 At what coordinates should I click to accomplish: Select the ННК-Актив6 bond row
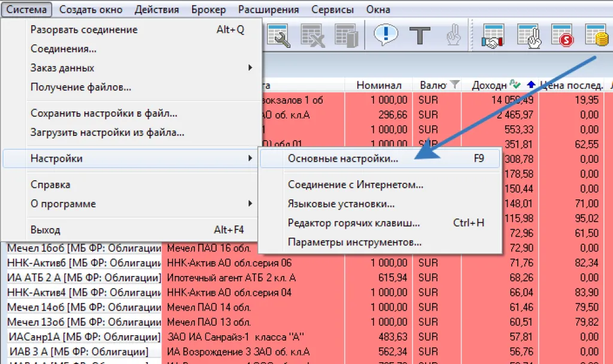pos(84,263)
